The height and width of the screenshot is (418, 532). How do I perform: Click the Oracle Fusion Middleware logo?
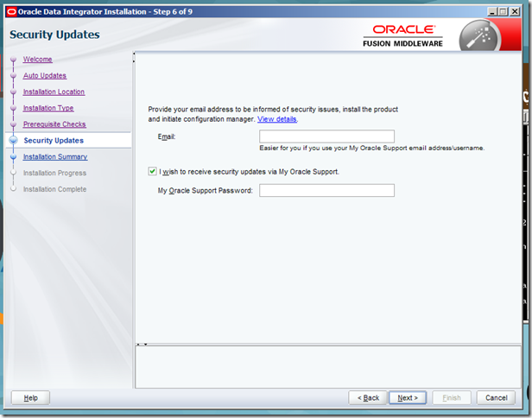(x=402, y=35)
